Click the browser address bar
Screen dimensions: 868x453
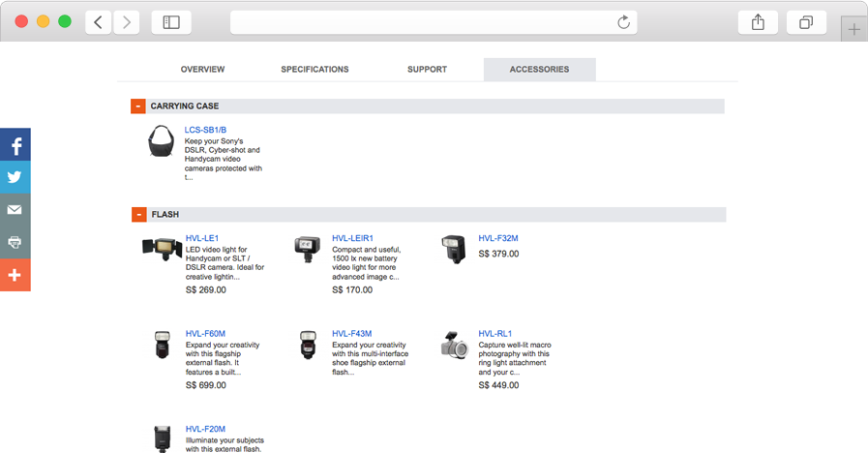pos(434,22)
